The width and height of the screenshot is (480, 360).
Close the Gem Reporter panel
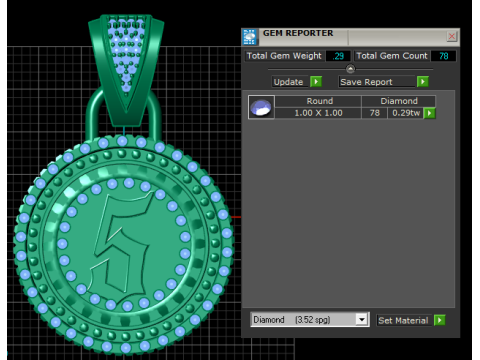coord(452,36)
